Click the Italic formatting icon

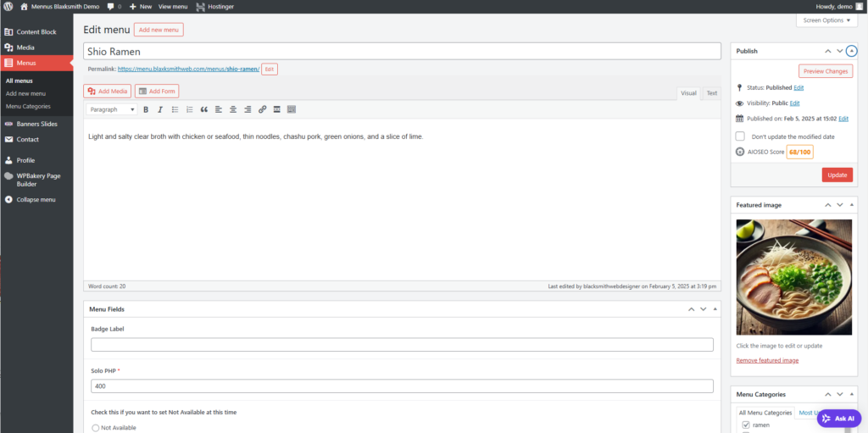pos(159,109)
